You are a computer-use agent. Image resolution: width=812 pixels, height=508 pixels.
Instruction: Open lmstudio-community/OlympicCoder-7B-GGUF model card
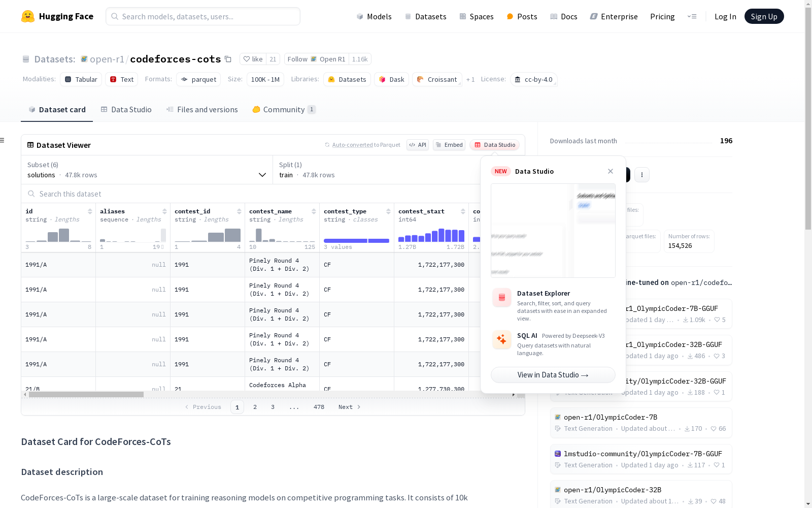(x=641, y=459)
